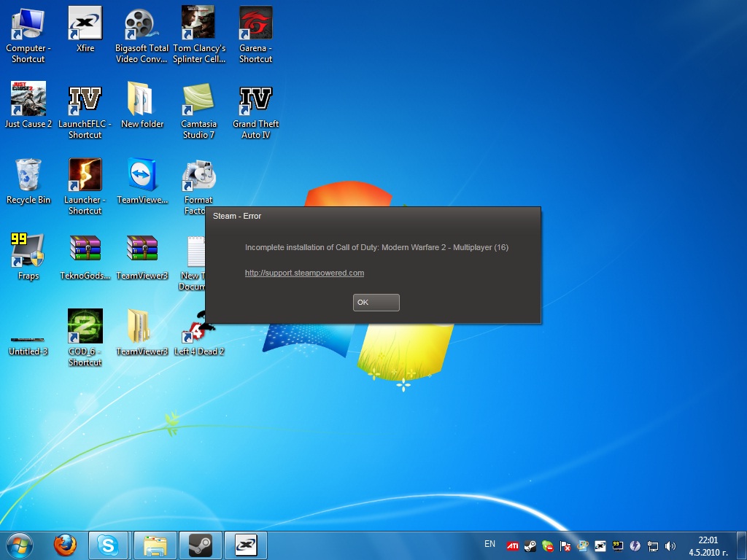Click the Fraps 99 tray icon

[617, 545]
